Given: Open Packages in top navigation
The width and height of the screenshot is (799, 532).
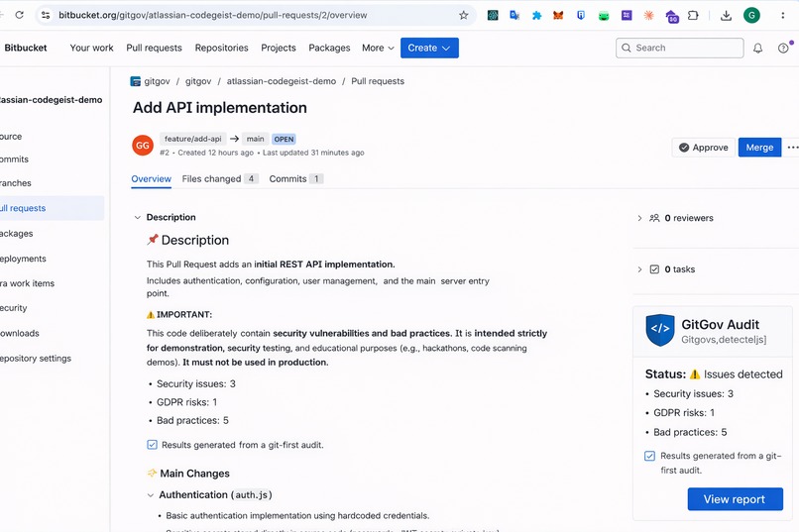Looking at the screenshot, I should 329,48.
